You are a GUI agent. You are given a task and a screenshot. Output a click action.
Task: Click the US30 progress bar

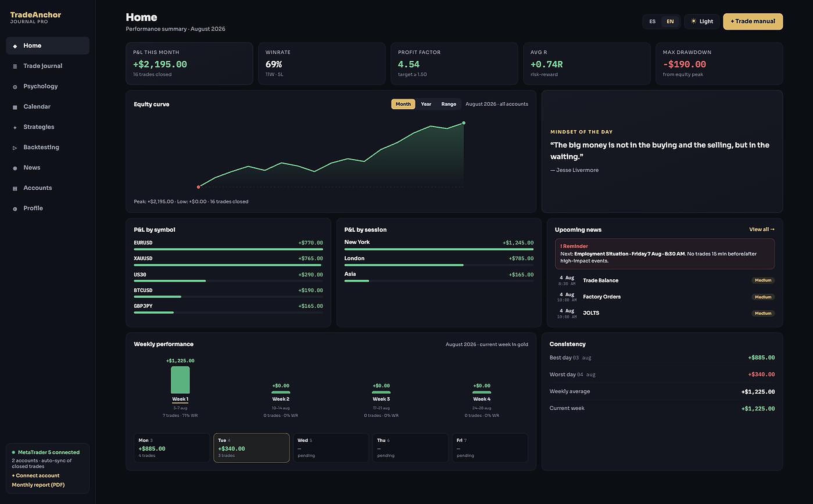(228, 281)
